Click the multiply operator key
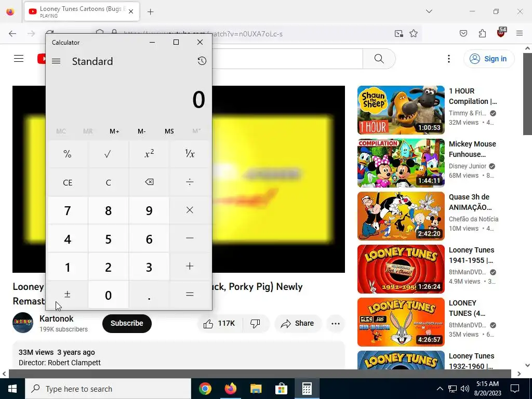 click(190, 210)
